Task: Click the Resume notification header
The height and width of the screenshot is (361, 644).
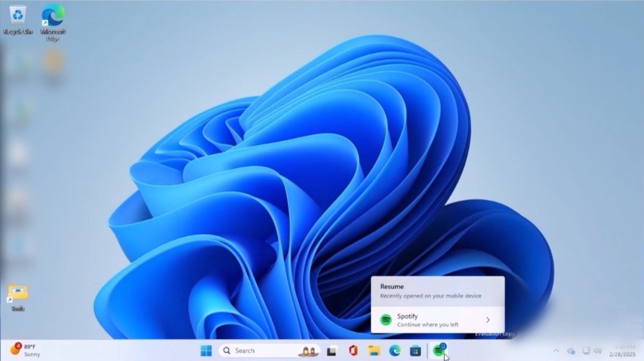Action: click(x=393, y=286)
